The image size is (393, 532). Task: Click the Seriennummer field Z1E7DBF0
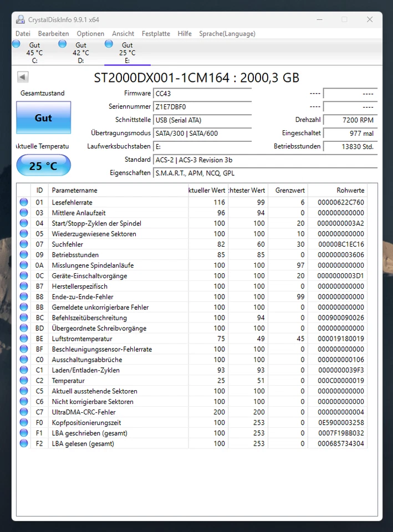click(202, 106)
